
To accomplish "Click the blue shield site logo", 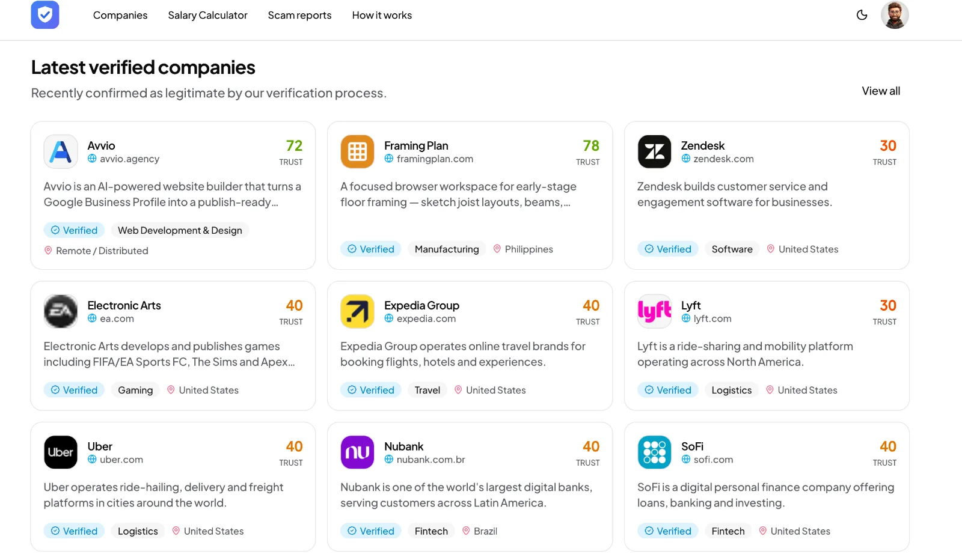I will click(45, 15).
